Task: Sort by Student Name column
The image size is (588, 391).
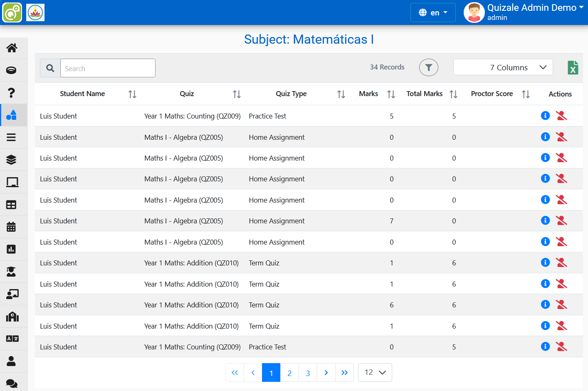Action: [132, 94]
